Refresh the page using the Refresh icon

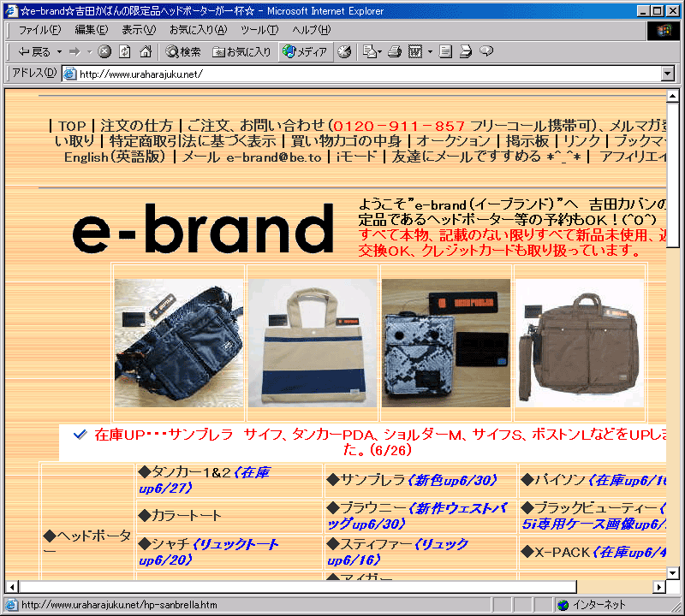(124, 52)
